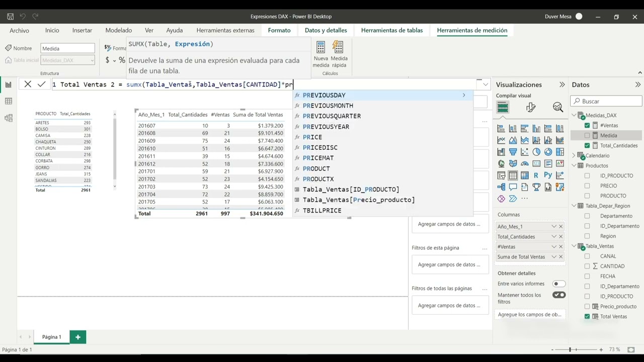This screenshot has height=362, width=644.
Task: Expand the formula bar chevron
Action: tap(486, 84)
